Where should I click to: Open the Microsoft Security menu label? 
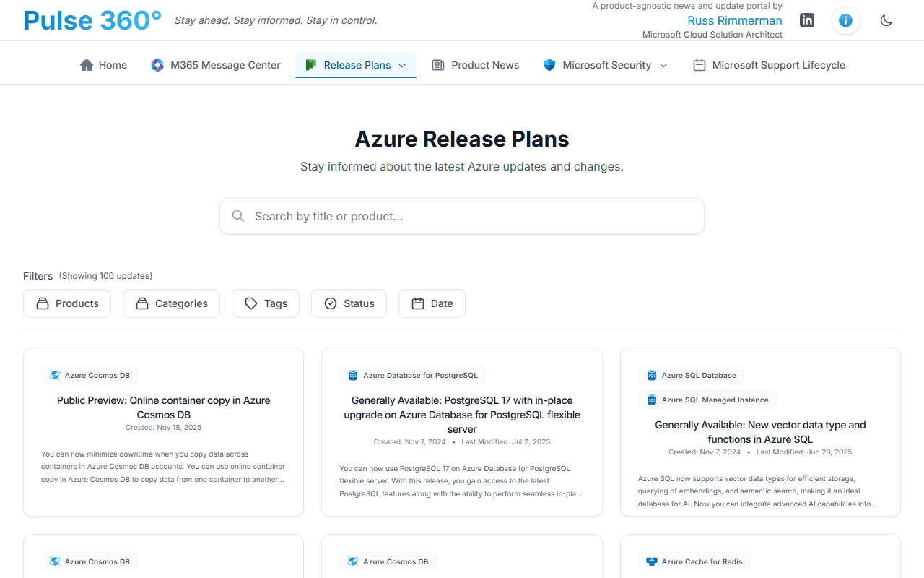[x=607, y=65]
